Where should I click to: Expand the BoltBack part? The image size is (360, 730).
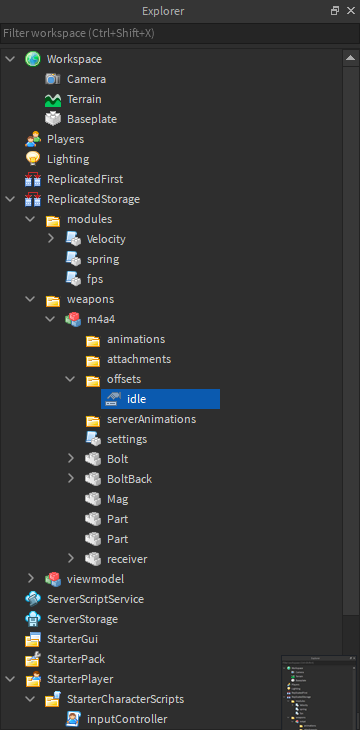[x=71, y=479]
